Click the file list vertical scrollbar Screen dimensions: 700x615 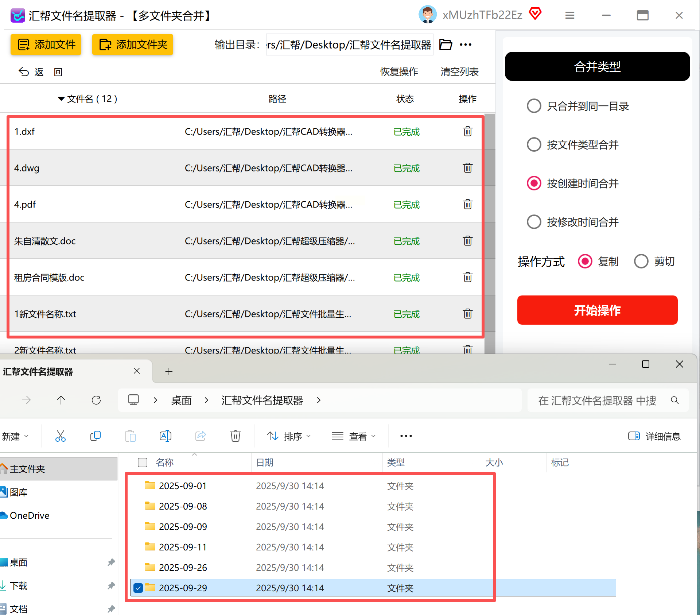(489, 233)
